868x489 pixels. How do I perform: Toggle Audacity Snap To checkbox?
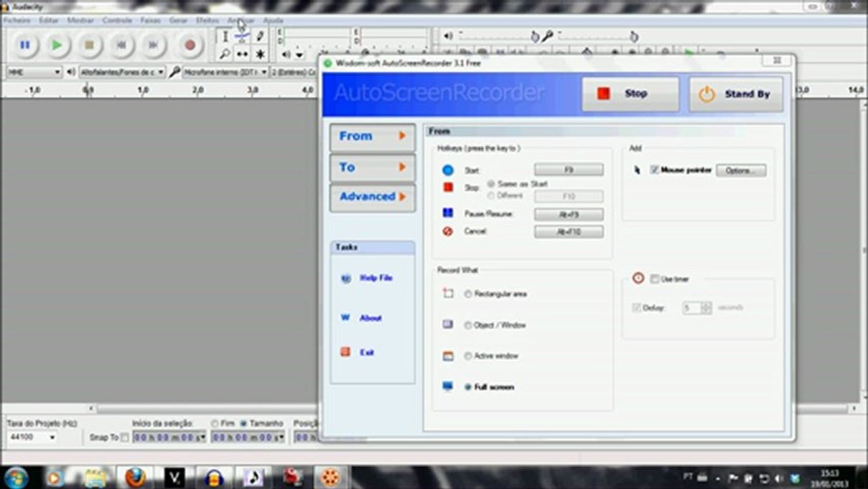(x=125, y=437)
